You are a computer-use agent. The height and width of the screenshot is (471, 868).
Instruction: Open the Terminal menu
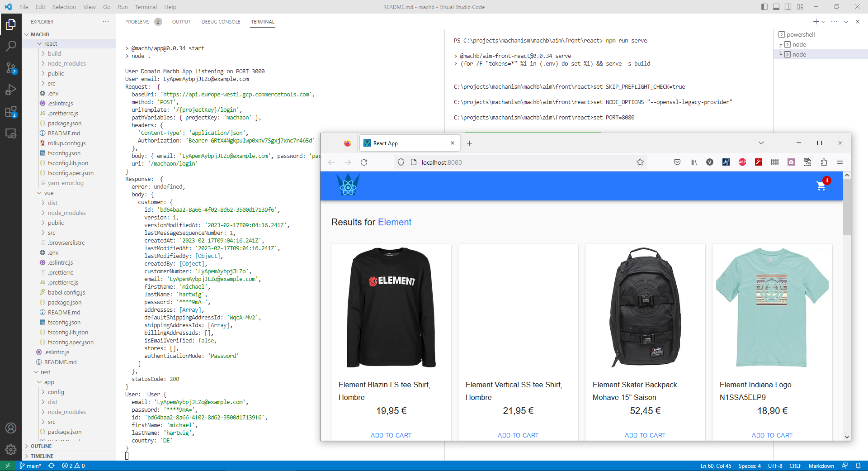pos(146,7)
